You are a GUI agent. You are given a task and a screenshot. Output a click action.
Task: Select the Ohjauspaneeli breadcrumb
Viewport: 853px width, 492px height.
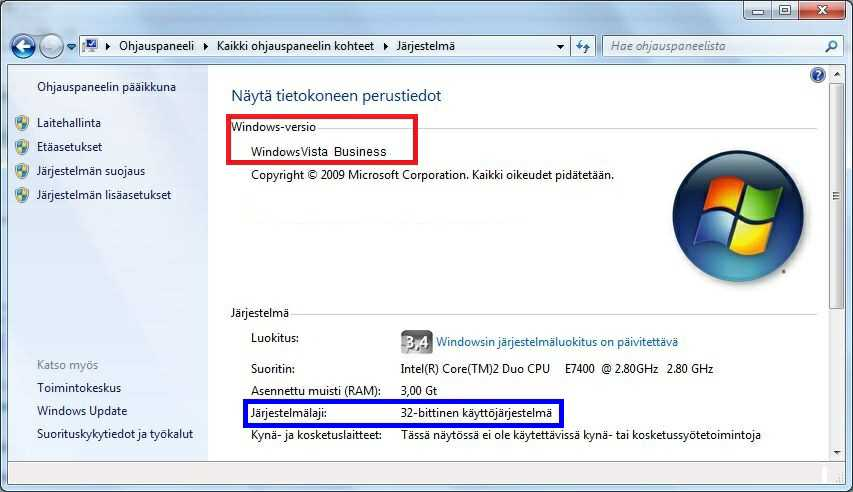pyautogui.click(x=157, y=46)
